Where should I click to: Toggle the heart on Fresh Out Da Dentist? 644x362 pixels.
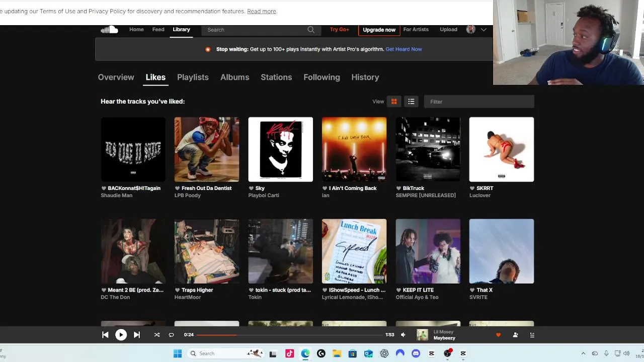[177, 189]
